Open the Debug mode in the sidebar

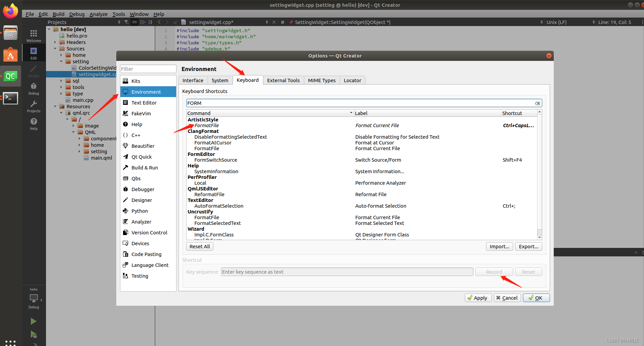coord(33,88)
